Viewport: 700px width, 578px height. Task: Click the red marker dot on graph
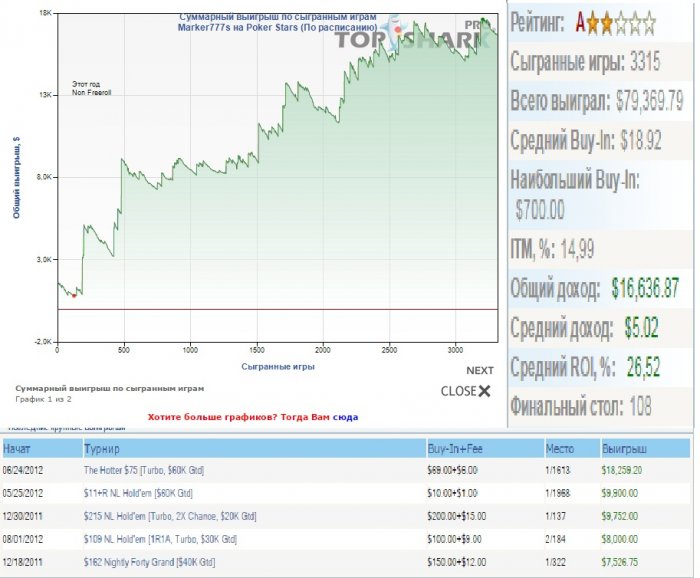pos(74,296)
